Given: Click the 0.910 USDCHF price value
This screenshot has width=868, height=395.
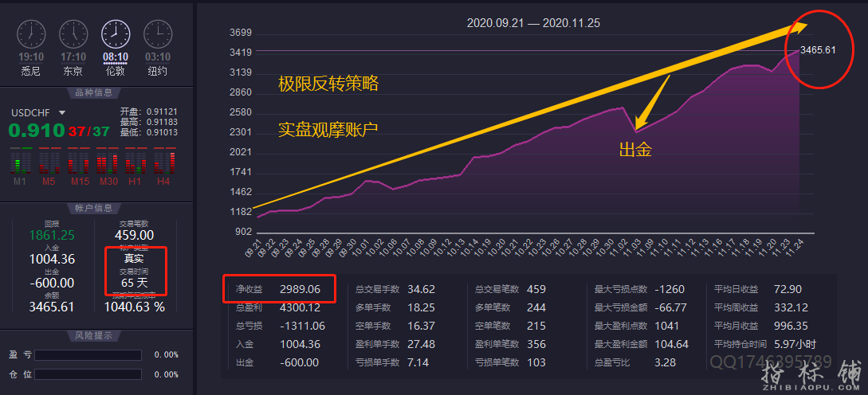Looking at the screenshot, I should click(x=37, y=131).
